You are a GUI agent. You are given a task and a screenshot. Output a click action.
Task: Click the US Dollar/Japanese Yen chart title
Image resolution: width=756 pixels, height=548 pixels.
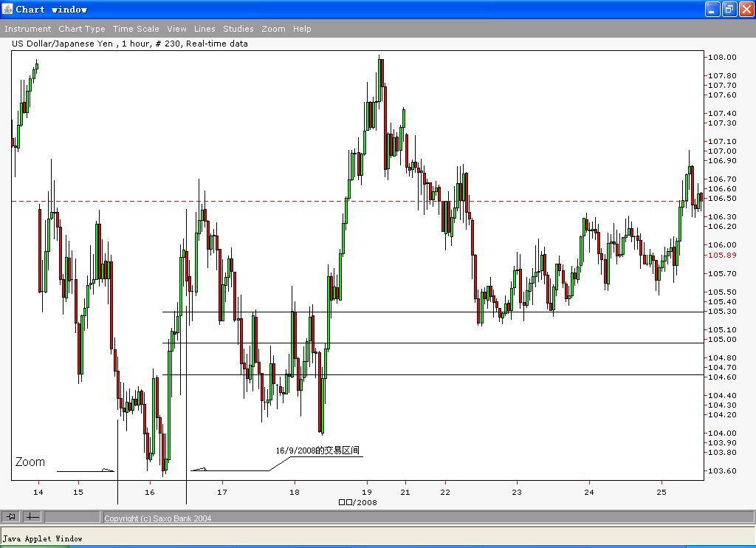(130, 44)
